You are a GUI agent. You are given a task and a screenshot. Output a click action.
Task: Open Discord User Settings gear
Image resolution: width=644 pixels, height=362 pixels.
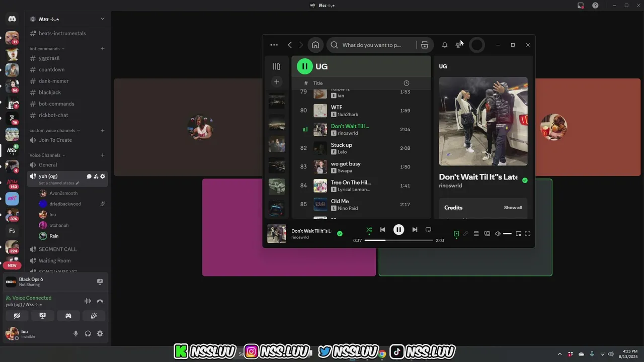(100, 333)
